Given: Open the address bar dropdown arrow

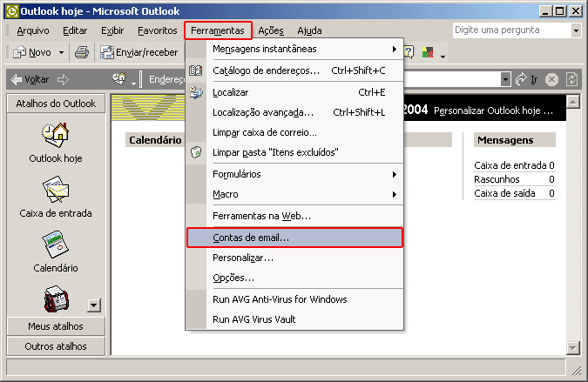Looking at the screenshot, I should coord(505,79).
